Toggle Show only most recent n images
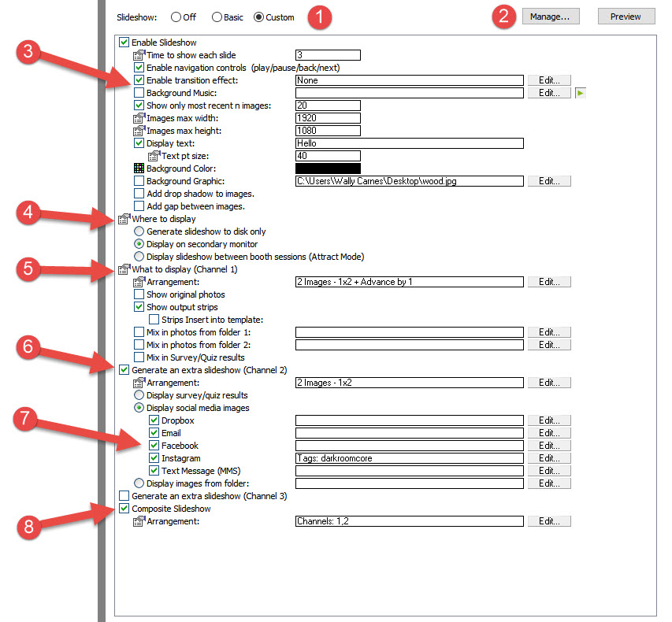 click(139, 106)
